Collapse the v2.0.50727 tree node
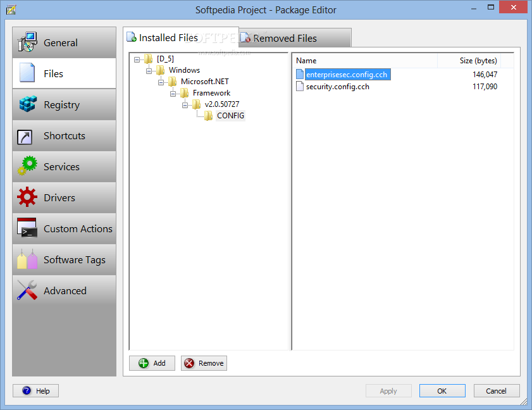The width and height of the screenshot is (532, 410). pos(185,105)
